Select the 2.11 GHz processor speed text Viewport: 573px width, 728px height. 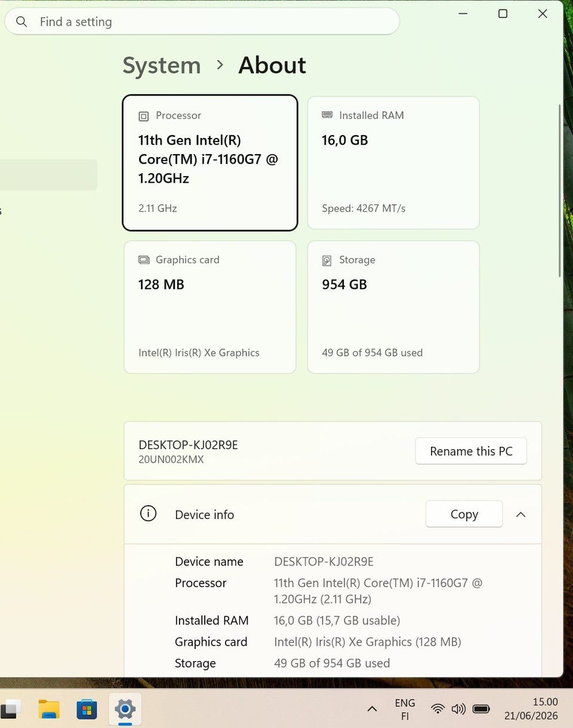pos(158,208)
